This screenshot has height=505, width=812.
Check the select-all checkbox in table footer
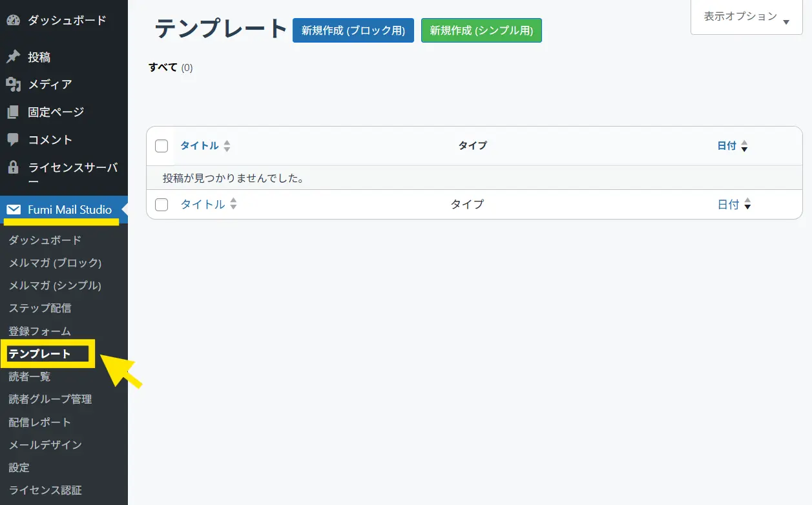pyautogui.click(x=161, y=205)
